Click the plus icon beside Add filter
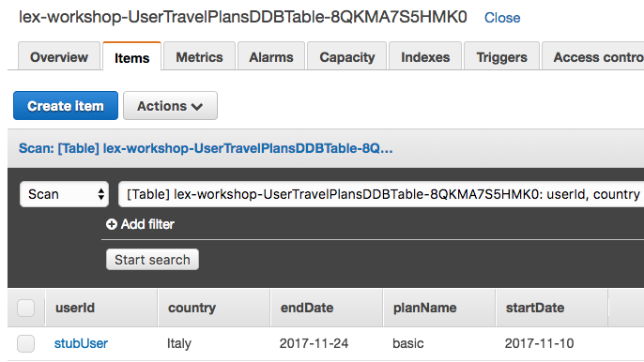 click(112, 224)
